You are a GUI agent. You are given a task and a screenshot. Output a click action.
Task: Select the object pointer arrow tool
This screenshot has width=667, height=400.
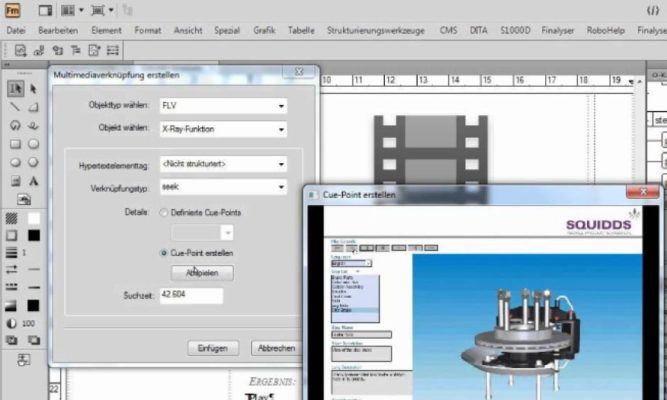coord(33,89)
